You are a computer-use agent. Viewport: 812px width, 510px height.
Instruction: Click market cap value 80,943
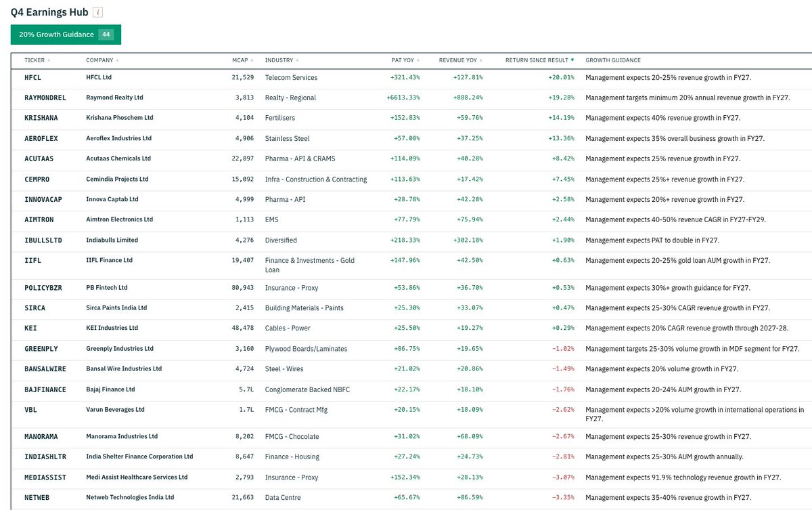click(x=242, y=288)
